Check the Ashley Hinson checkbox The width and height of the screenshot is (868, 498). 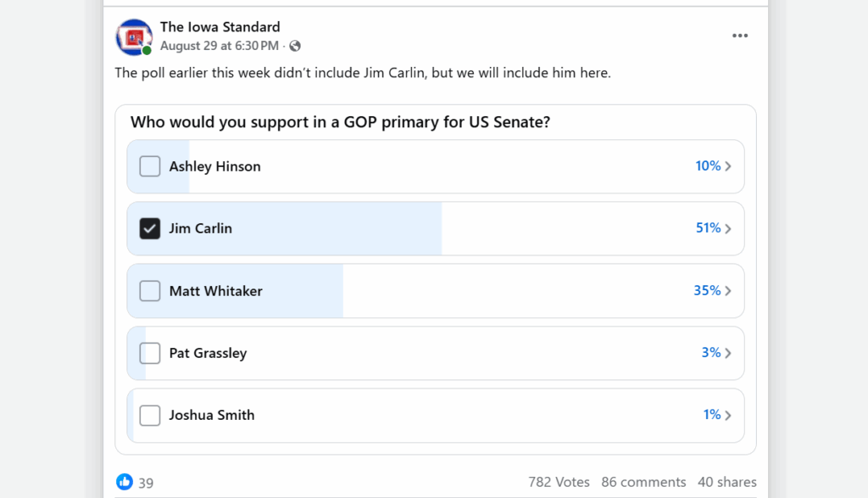pyautogui.click(x=150, y=166)
